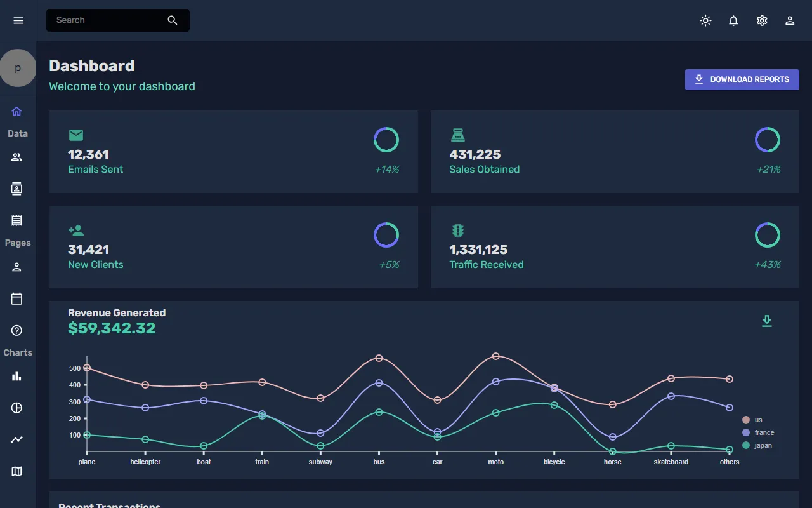Open Calendar icon in sidebar
Screen dimensions: 812x508
(x=17, y=298)
